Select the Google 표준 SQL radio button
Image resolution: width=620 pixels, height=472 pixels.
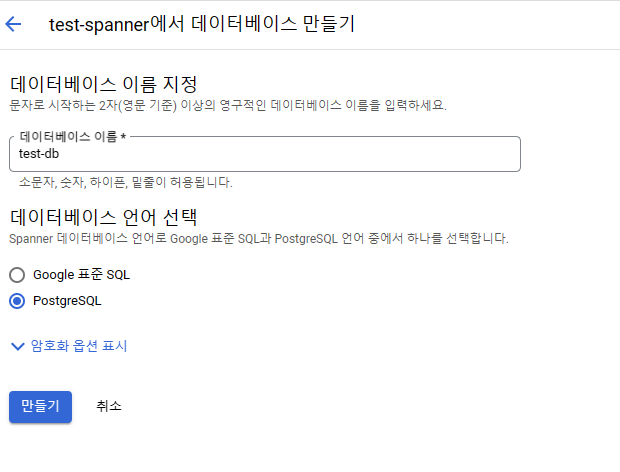pos(17,274)
